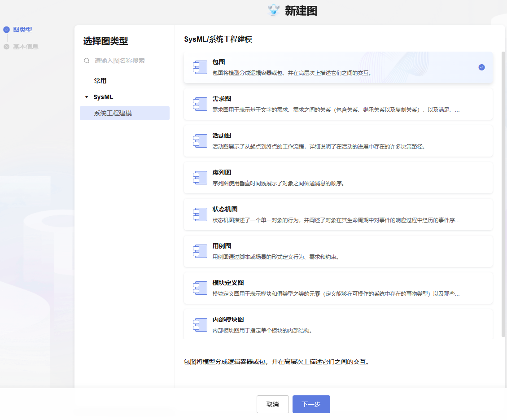Click the diagram list vertical scrollbar
The height and width of the screenshot is (420, 507).
point(503,194)
